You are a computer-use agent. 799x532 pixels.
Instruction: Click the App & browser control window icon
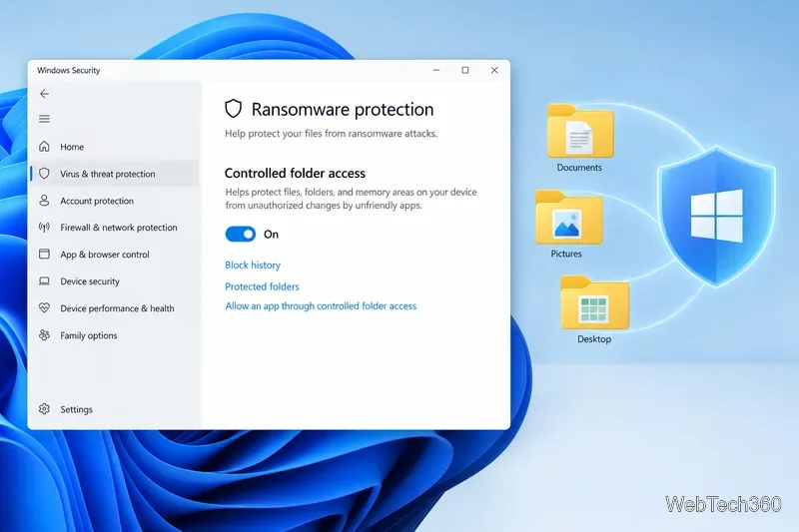pos(44,255)
